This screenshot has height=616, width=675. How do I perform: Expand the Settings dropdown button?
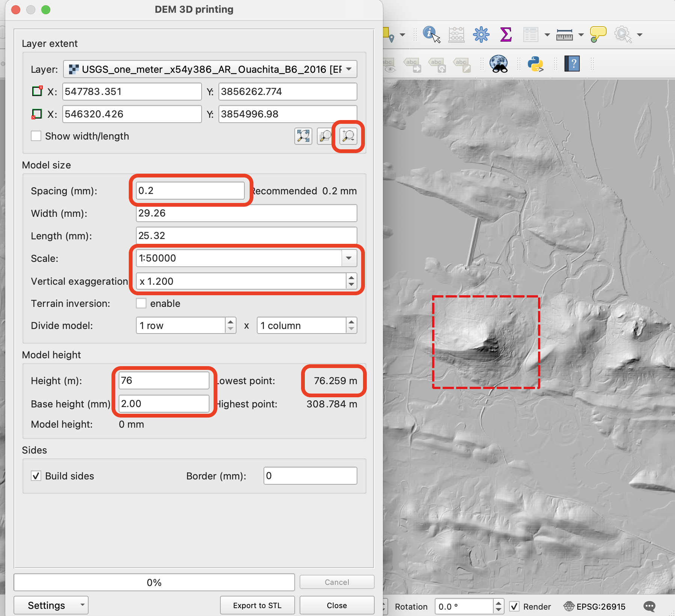click(51, 605)
